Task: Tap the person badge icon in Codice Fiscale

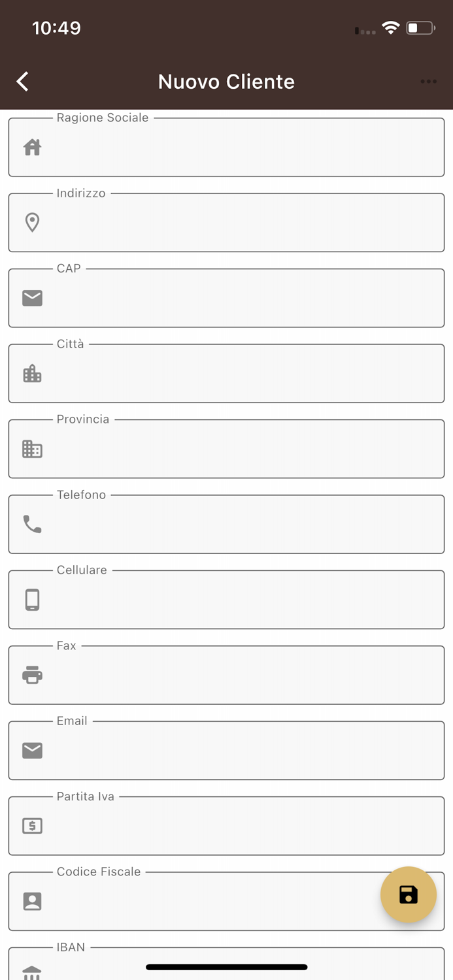Action: [32, 902]
